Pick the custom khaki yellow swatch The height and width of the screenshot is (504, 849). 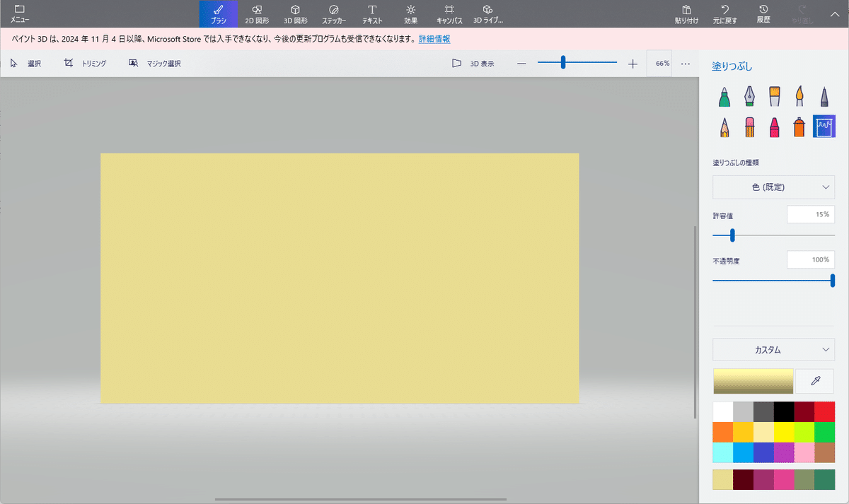(x=723, y=479)
